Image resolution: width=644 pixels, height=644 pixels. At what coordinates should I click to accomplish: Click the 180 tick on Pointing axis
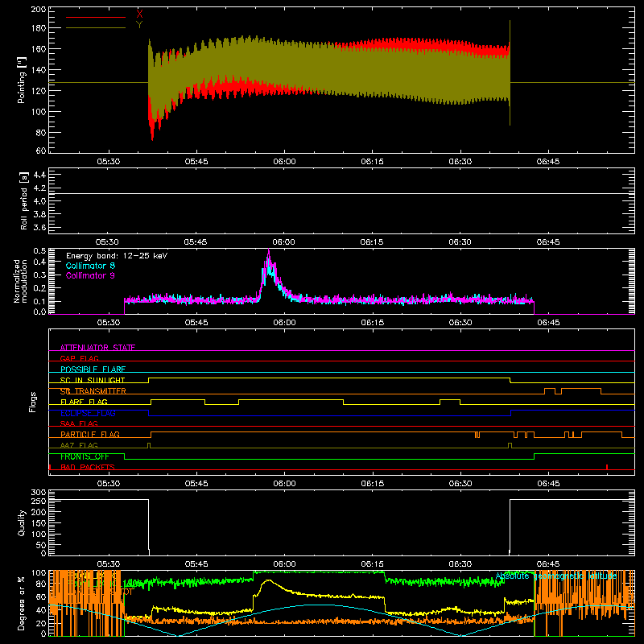pos(39,28)
